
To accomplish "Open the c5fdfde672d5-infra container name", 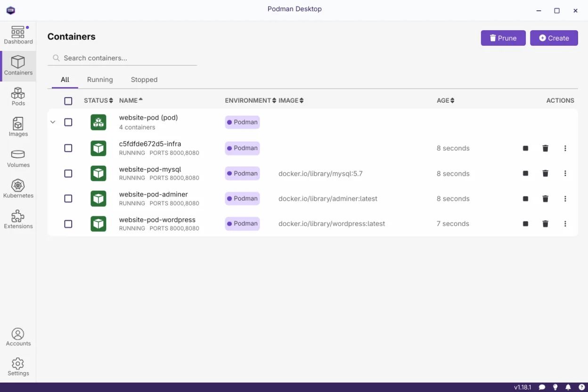I will (150, 144).
